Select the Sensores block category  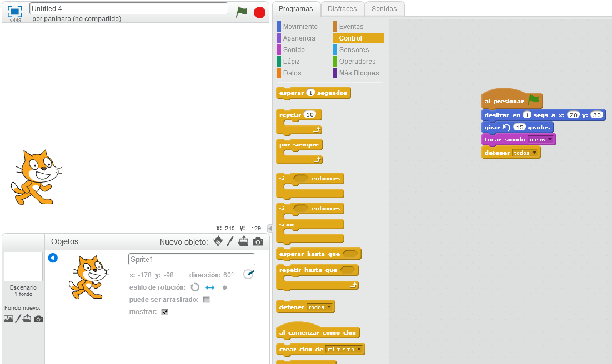click(x=354, y=49)
